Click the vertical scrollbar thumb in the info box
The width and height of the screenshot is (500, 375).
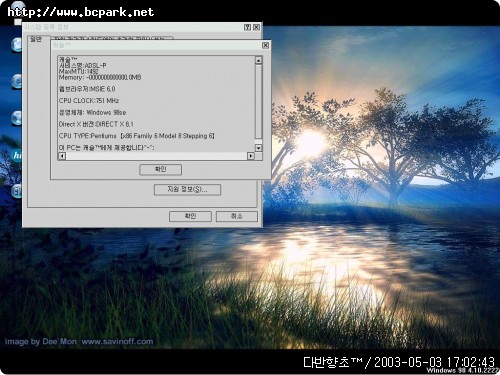tap(258, 102)
